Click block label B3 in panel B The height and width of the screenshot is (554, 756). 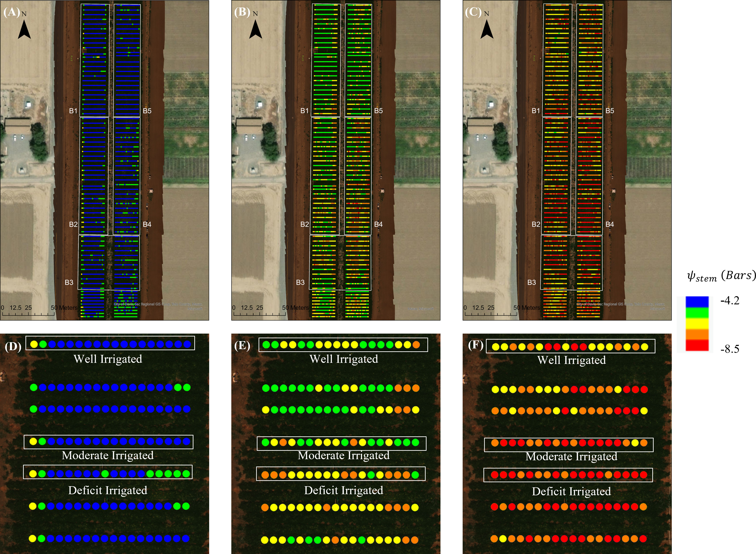[x=300, y=282]
